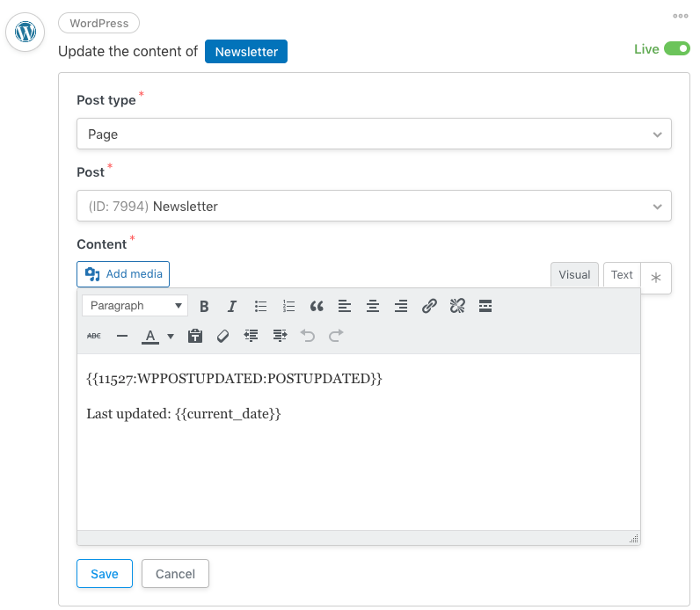This screenshot has height=610, width=700.
Task: Toggle the Live switch off
Action: click(x=677, y=48)
